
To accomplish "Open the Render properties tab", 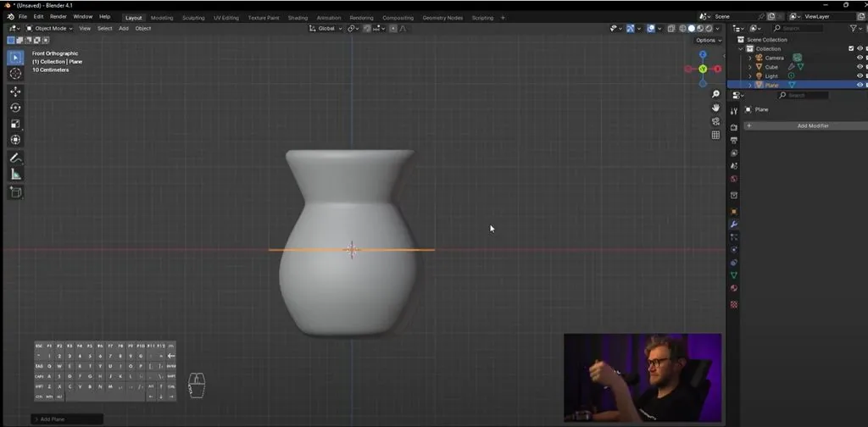I will pyautogui.click(x=734, y=127).
